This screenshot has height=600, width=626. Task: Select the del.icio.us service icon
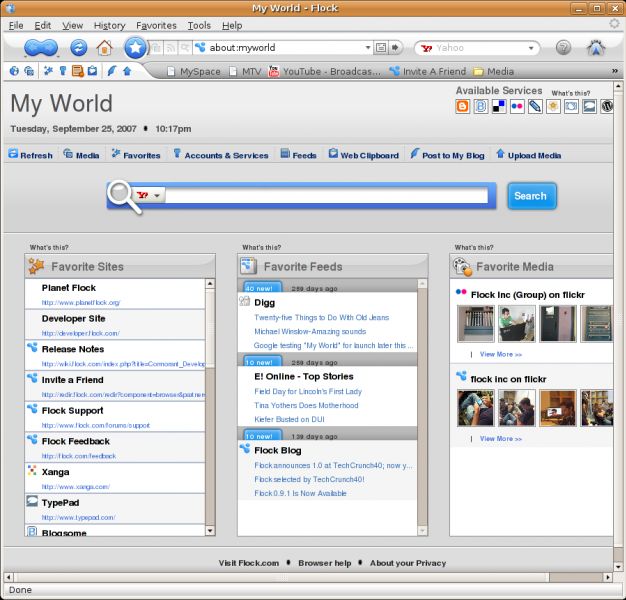pyautogui.click(x=499, y=106)
